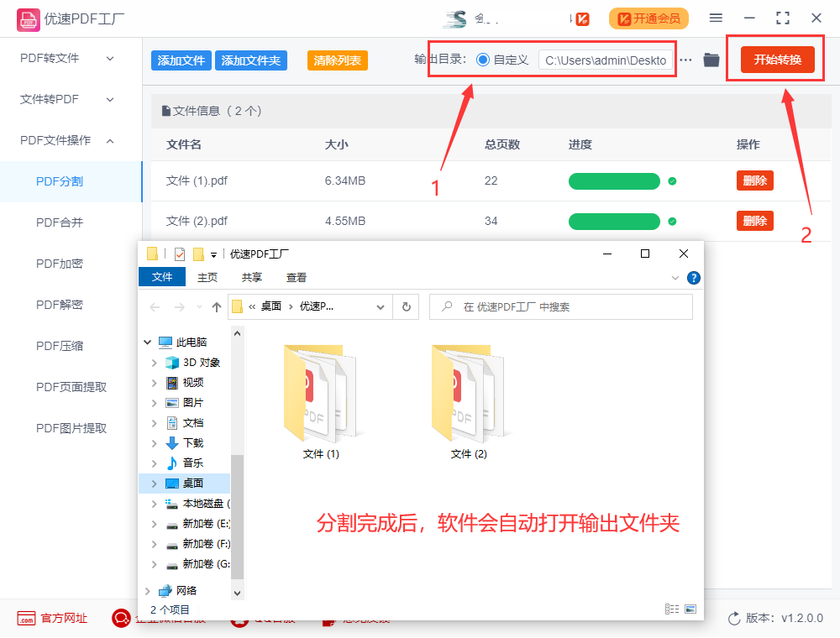This screenshot has width=840, height=638.
Task: Open the address bar history dropdown
Action: click(x=381, y=306)
